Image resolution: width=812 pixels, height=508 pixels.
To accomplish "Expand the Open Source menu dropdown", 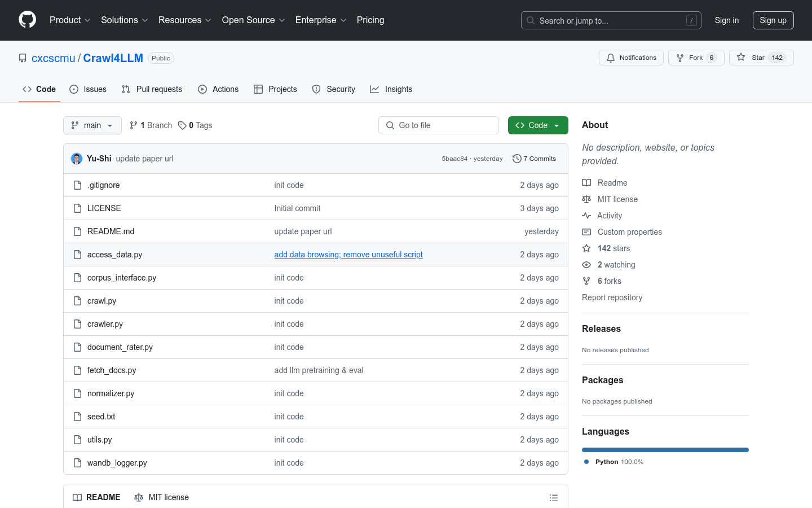I will pyautogui.click(x=254, y=20).
